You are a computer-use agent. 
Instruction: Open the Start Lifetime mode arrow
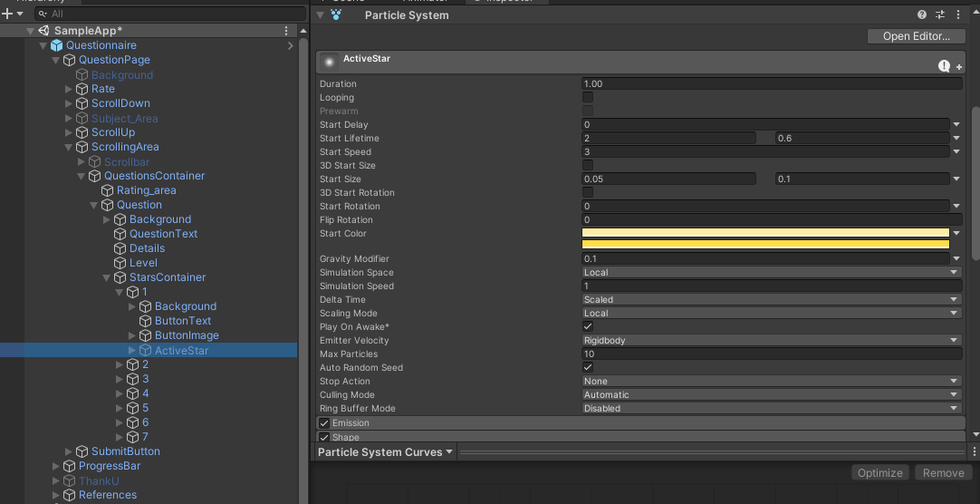tap(956, 138)
